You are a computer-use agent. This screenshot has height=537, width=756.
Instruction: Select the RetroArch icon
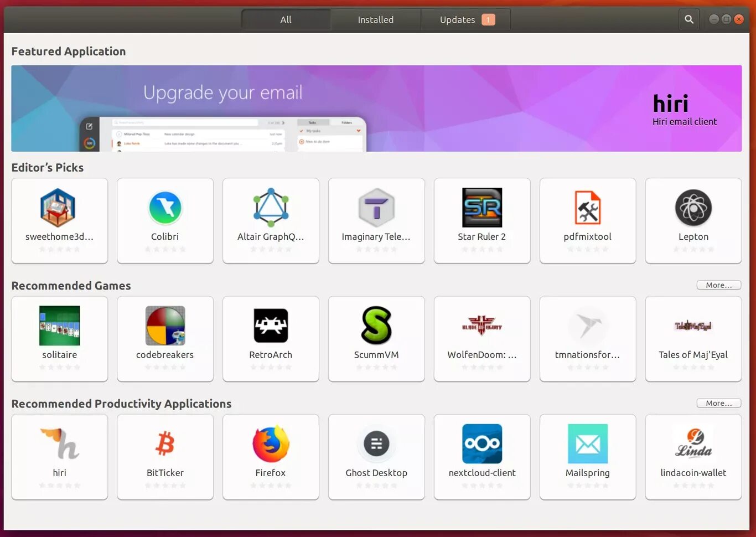click(x=271, y=326)
